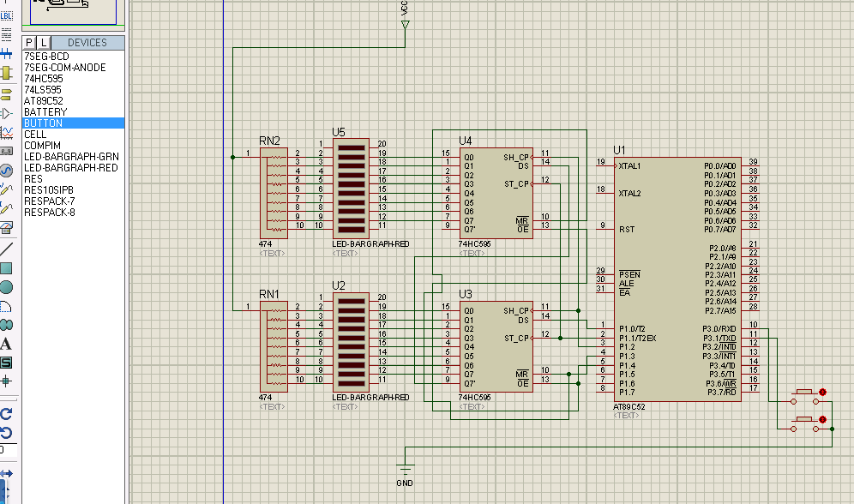Select the 2D text A tool
854x504 pixels.
point(6,344)
